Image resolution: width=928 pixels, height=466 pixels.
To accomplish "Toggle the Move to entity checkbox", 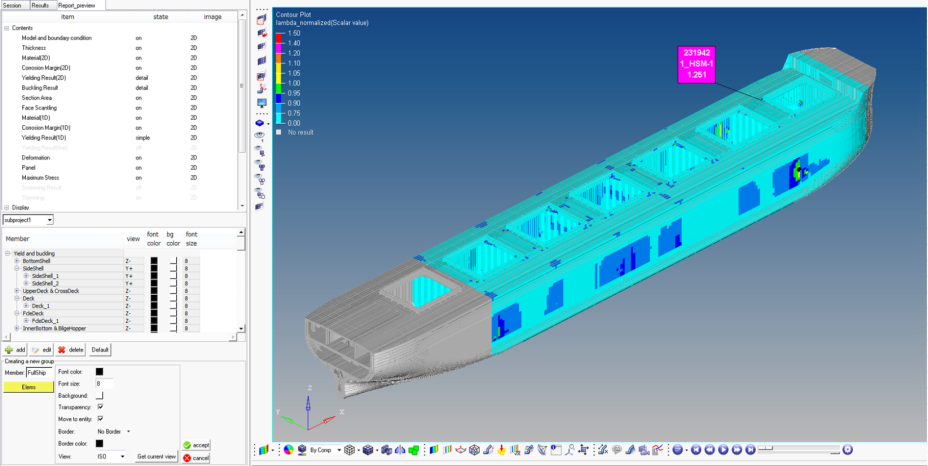I will [x=100, y=419].
